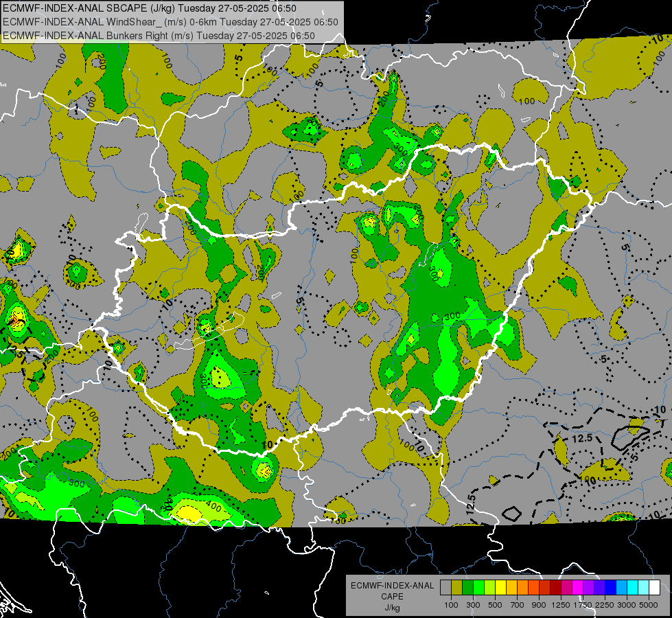
Task: Click the J/kg unit label in legend
Action: coord(392,608)
